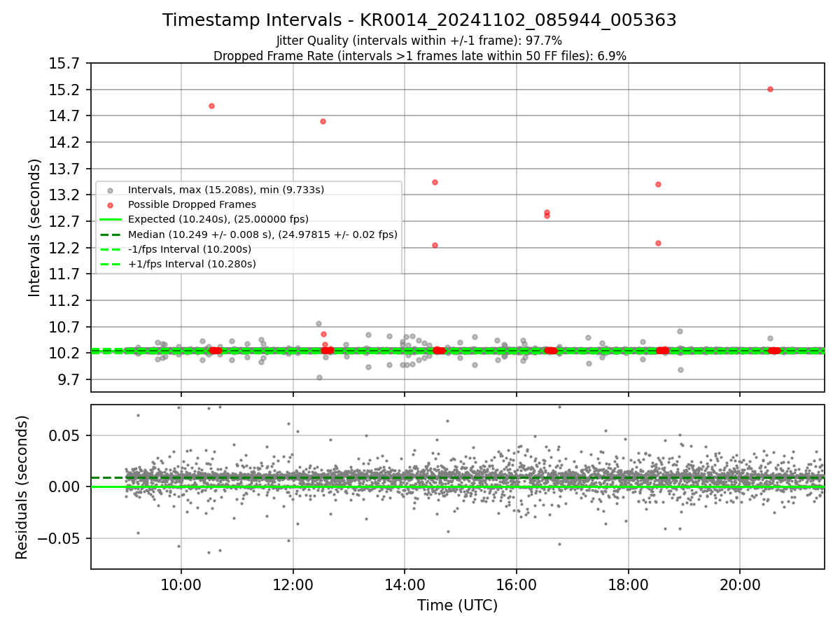This screenshot has width=840, height=630.
Task: Click the 'Residuals (seconds)' y-axis label
Action: (x=22, y=487)
